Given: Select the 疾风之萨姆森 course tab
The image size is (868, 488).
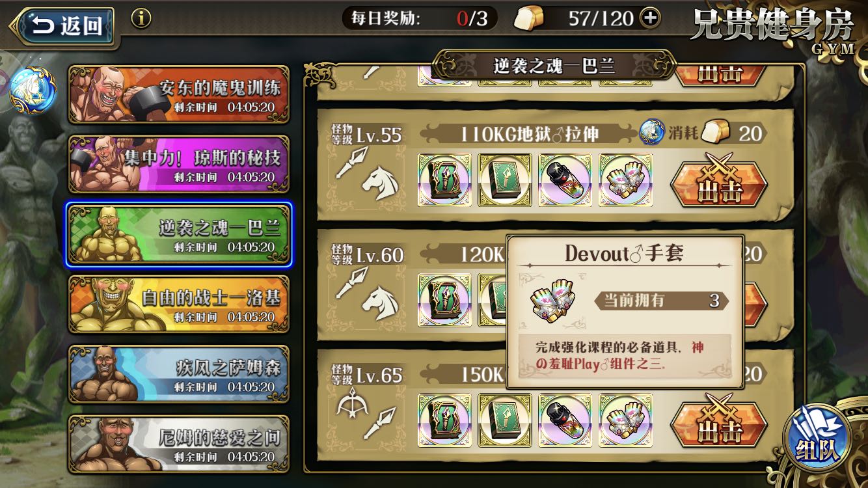Looking at the screenshot, I should pyautogui.click(x=179, y=375).
